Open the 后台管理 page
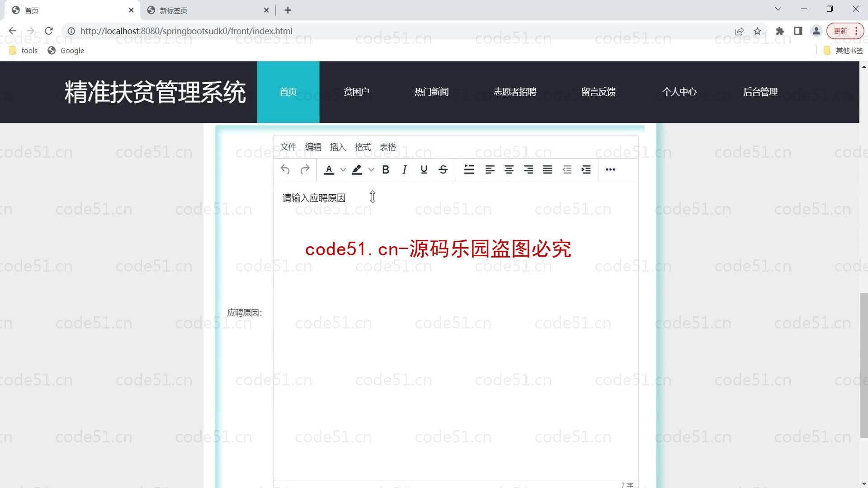Image resolution: width=868 pixels, height=488 pixels. 760,92
